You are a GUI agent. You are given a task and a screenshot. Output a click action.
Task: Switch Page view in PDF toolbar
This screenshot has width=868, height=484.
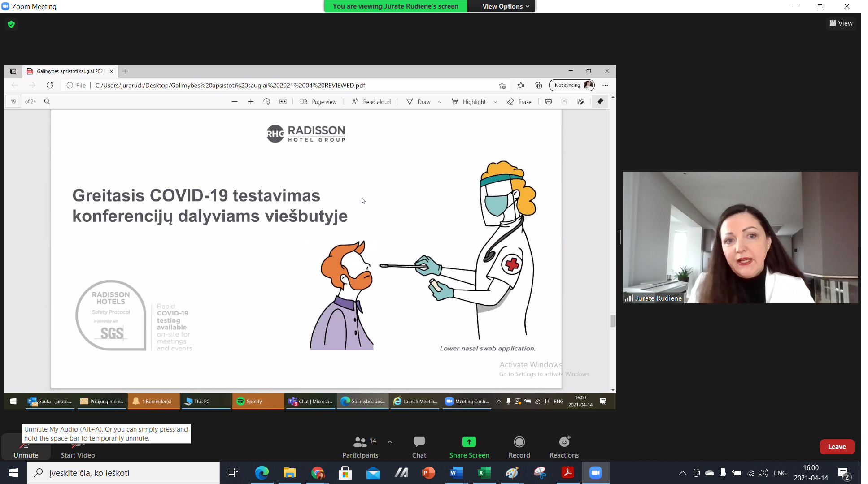coord(318,102)
